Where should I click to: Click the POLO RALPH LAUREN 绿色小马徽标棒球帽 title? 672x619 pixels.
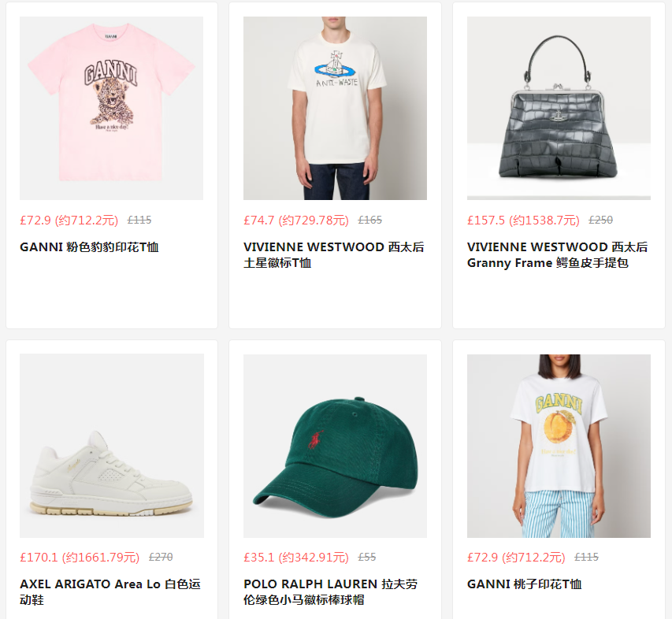(x=330, y=592)
